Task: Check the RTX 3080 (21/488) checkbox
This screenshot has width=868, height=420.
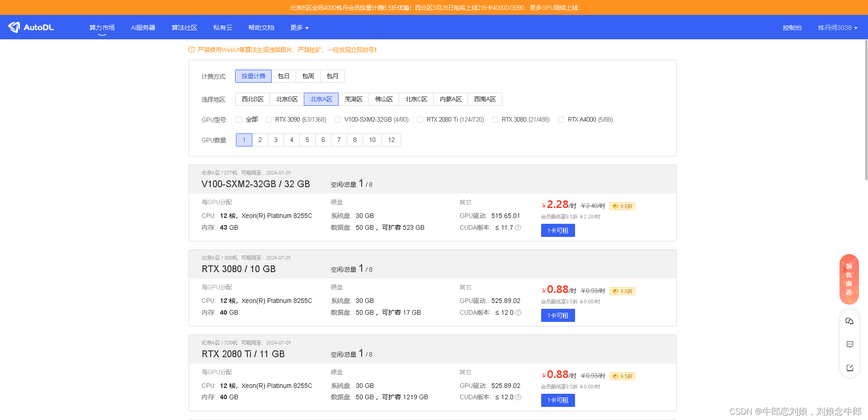Action: (495, 119)
